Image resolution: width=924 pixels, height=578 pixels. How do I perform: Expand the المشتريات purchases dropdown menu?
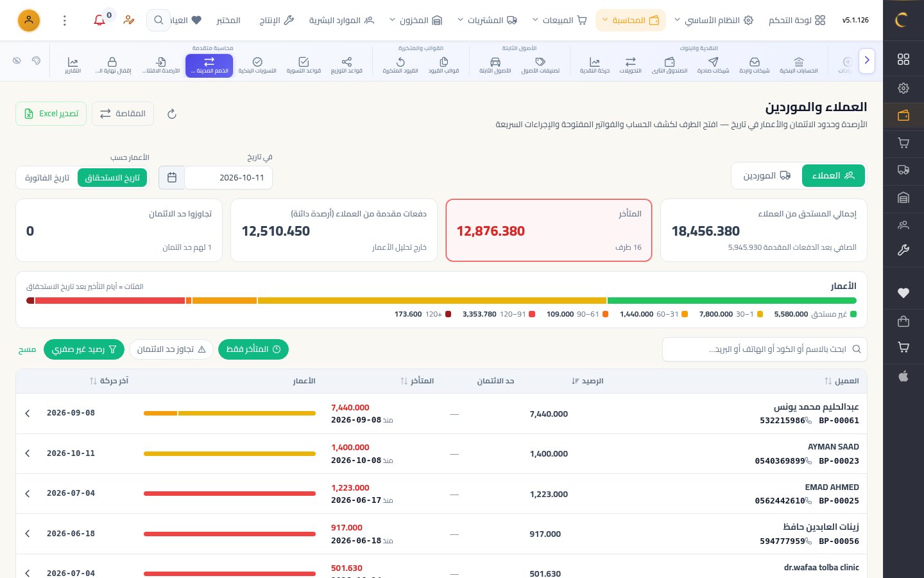pyautogui.click(x=487, y=21)
